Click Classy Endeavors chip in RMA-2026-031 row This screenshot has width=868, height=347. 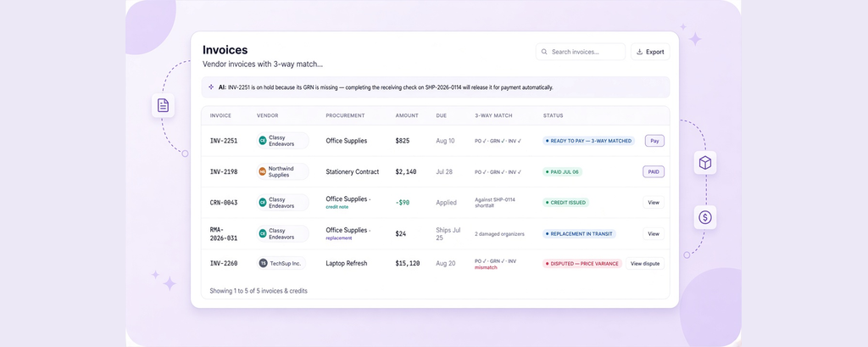(283, 233)
